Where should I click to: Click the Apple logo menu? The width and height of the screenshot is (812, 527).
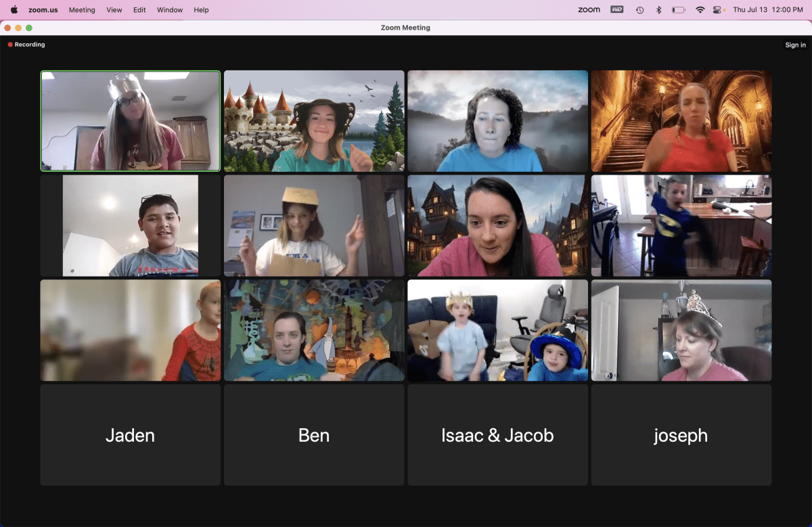pyautogui.click(x=14, y=10)
